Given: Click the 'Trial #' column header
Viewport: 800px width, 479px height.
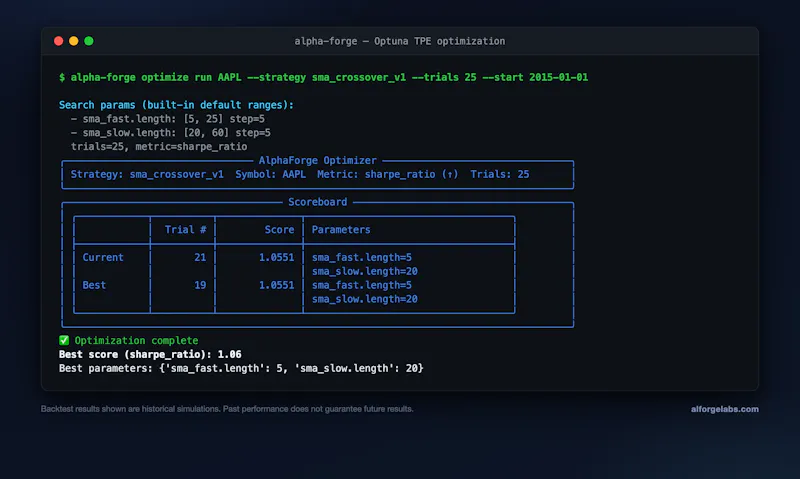Looking at the screenshot, I should (x=185, y=230).
